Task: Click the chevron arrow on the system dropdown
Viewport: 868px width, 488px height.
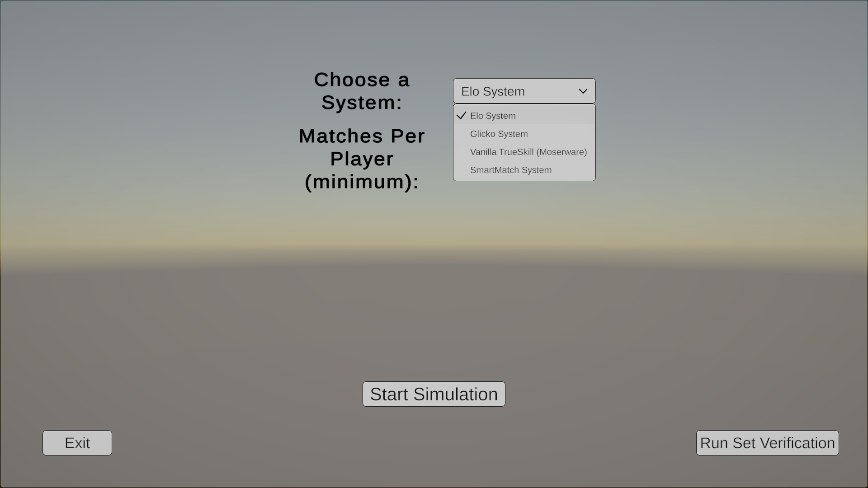Action: click(x=583, y=91)
